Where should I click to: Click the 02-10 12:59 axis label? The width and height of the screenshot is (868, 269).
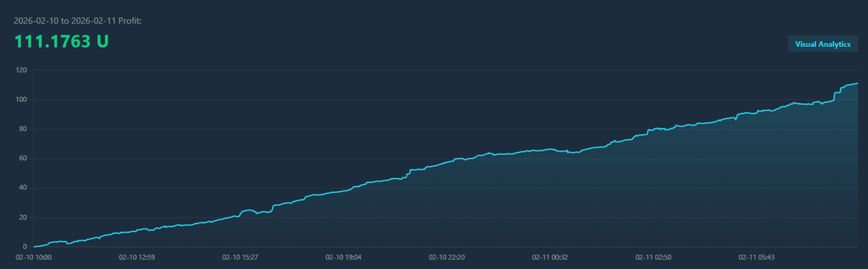137,257
